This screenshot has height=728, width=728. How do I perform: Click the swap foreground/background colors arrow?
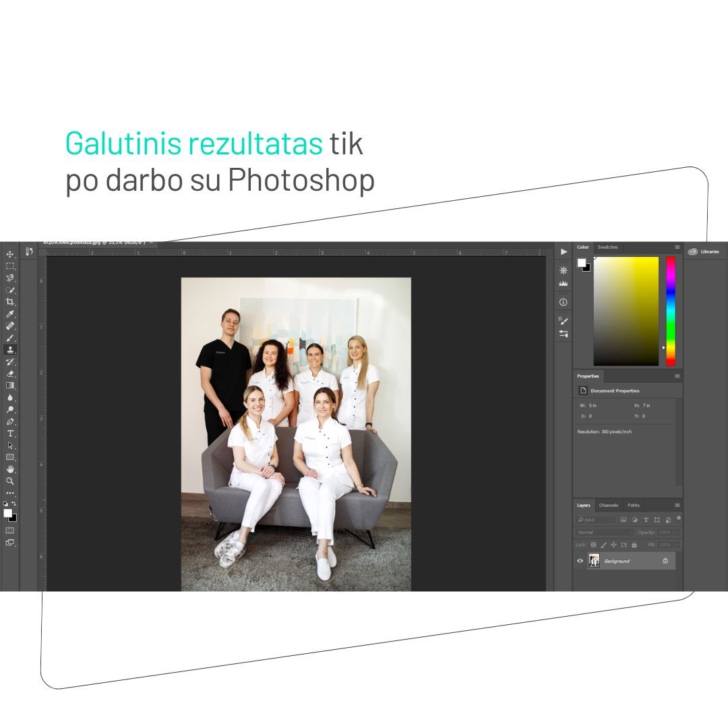coord(13,504)
